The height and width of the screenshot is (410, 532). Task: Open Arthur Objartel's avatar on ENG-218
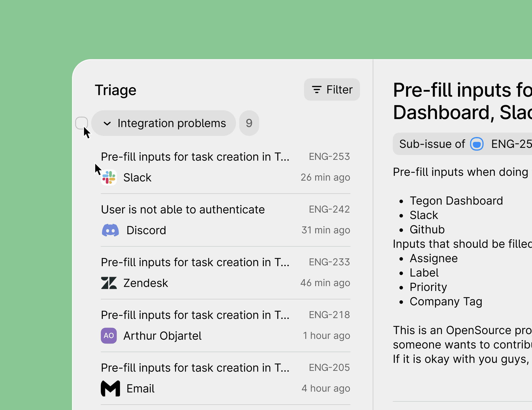(109, 336)
